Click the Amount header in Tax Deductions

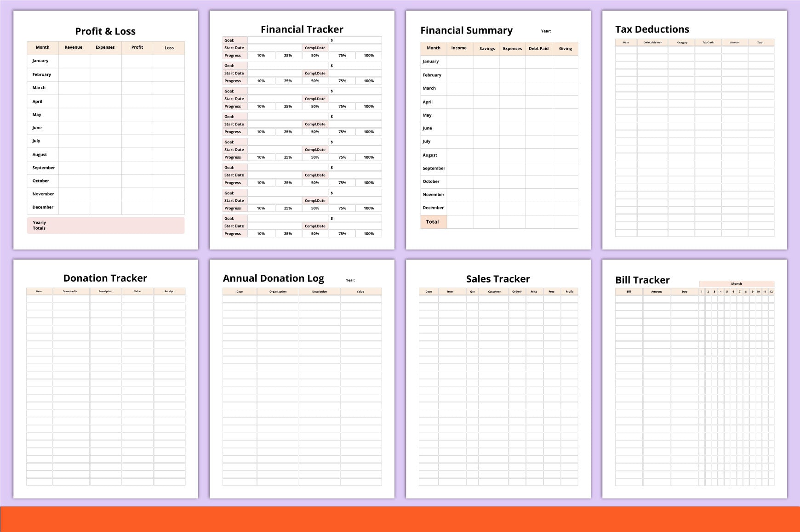pyautogui.click(x=735, y=42)
